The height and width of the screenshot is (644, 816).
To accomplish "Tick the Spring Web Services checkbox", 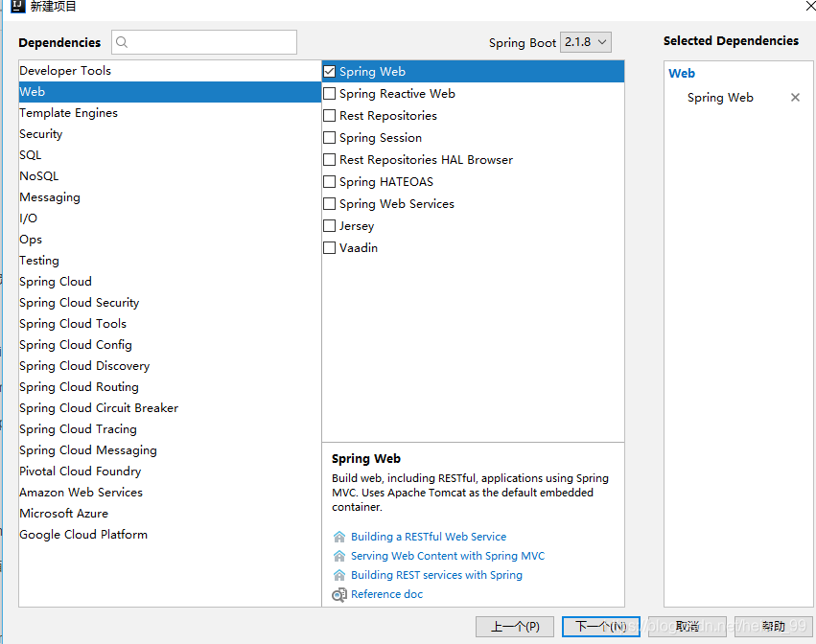I will (330, 203).
